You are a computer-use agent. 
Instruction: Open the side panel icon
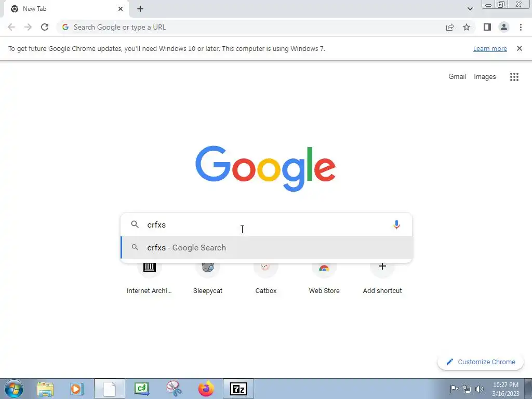[x=487, y=27]
